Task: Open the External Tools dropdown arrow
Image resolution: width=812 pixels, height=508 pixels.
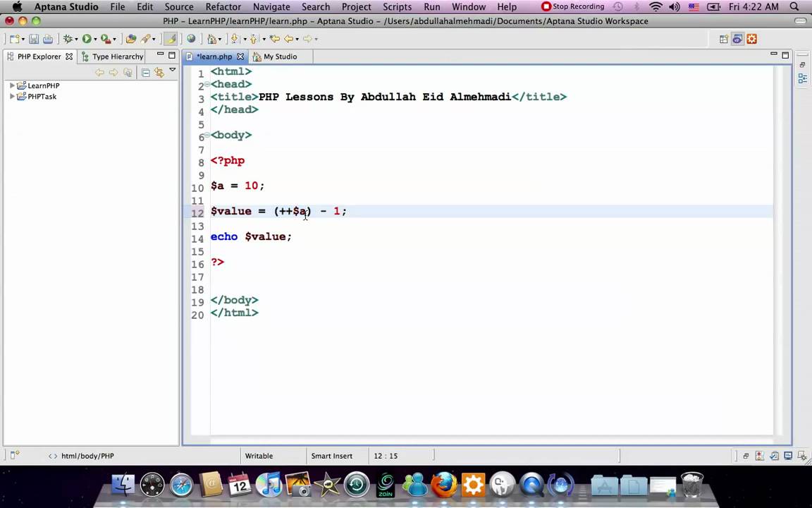Action: click(114, 40)
